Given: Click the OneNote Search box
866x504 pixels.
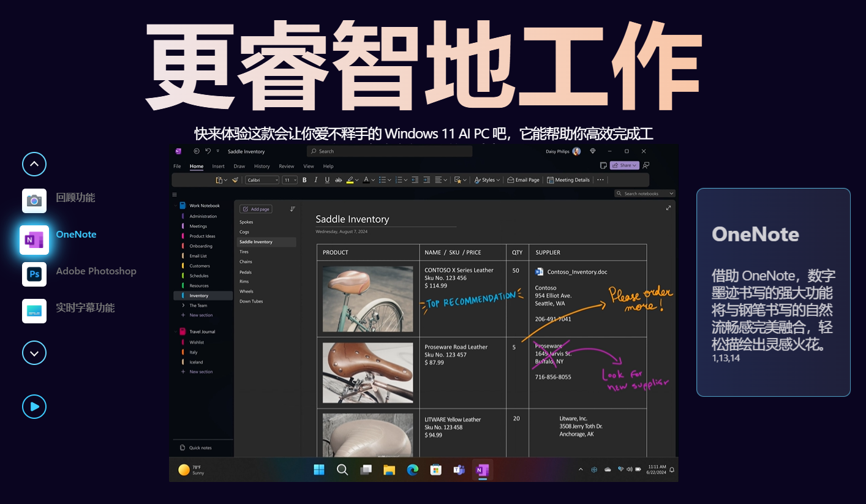Looking at the screenshot, I should tap(390, 151).
